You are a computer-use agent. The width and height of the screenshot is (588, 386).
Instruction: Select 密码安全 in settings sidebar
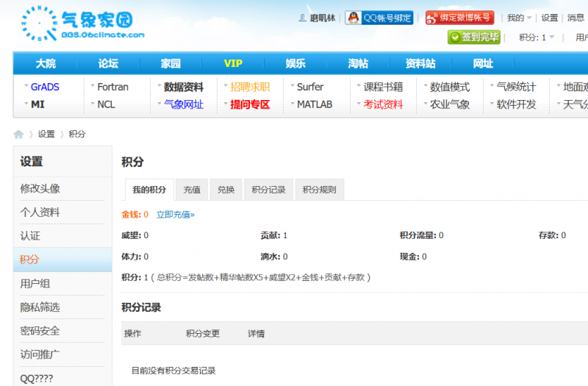coord(40,331)
